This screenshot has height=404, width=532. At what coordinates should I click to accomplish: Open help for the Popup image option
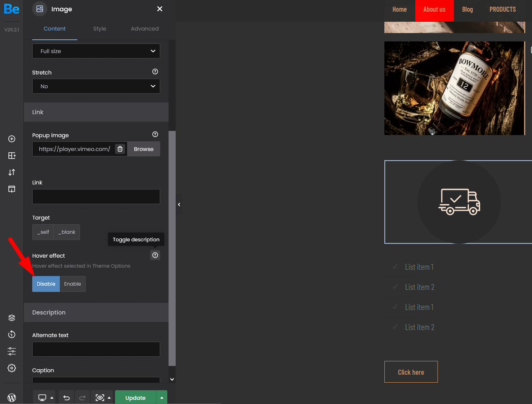pyautogui.click(x=155, y=134)
